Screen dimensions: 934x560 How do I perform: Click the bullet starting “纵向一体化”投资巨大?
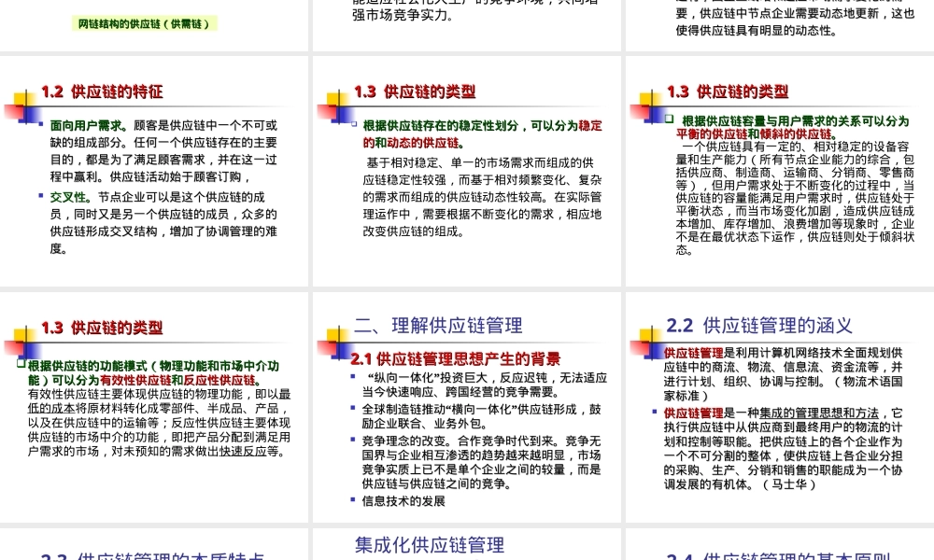click(x=484, y=385)
